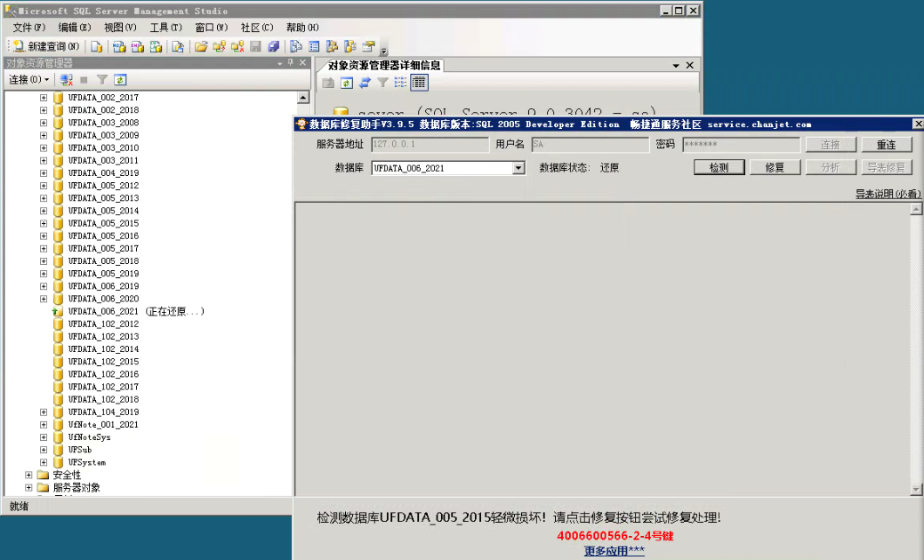The image size is (924, 560).
Task: Click the 密码 password field
Action: 742,144
